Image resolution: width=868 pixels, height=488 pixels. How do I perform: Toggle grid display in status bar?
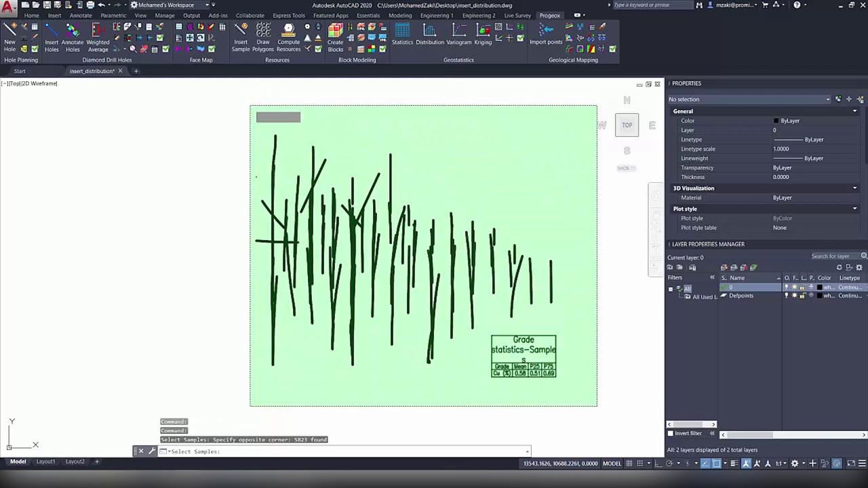pyautogui.click(x=629, y=464)
